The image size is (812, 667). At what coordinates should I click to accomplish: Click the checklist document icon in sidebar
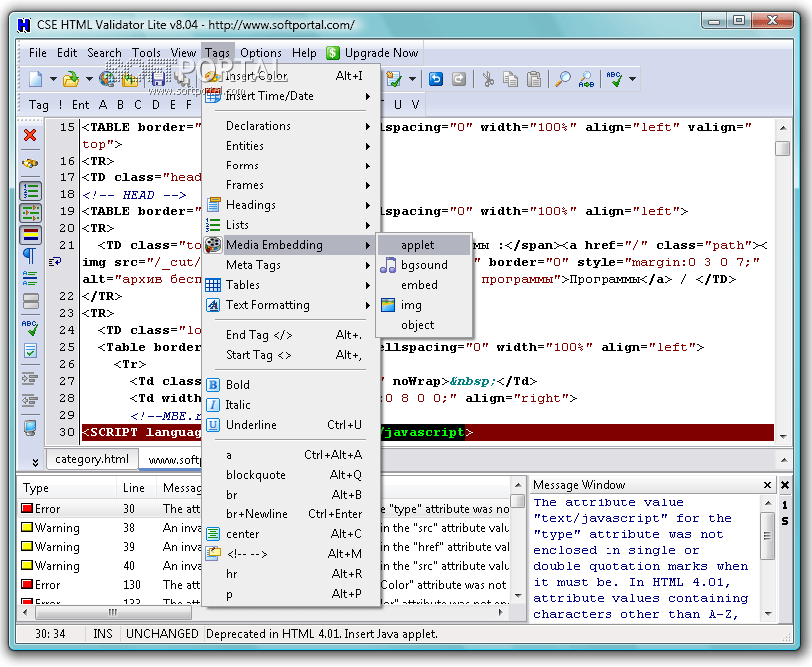(x=30, y=351)
